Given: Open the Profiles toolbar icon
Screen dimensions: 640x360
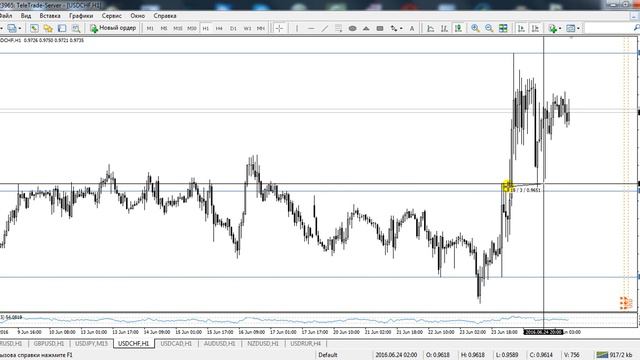Looking at the screenshot, I should [11, 28].
